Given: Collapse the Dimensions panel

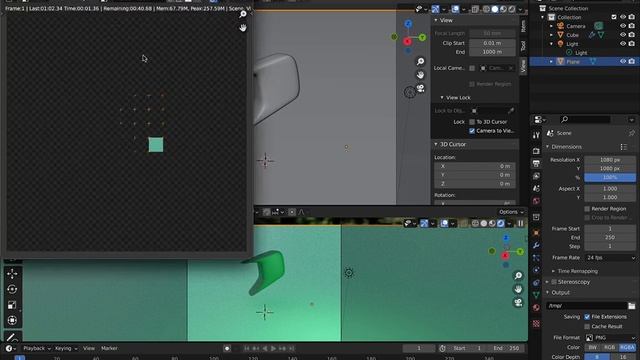Looking at the screenshot, I should 548,147.
